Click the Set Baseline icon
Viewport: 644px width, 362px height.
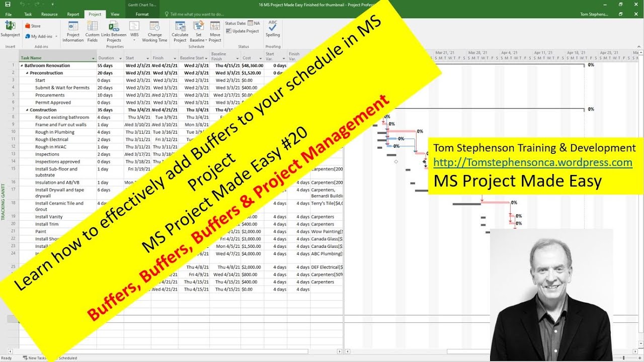pyautogui.click(x=198, y=31)
